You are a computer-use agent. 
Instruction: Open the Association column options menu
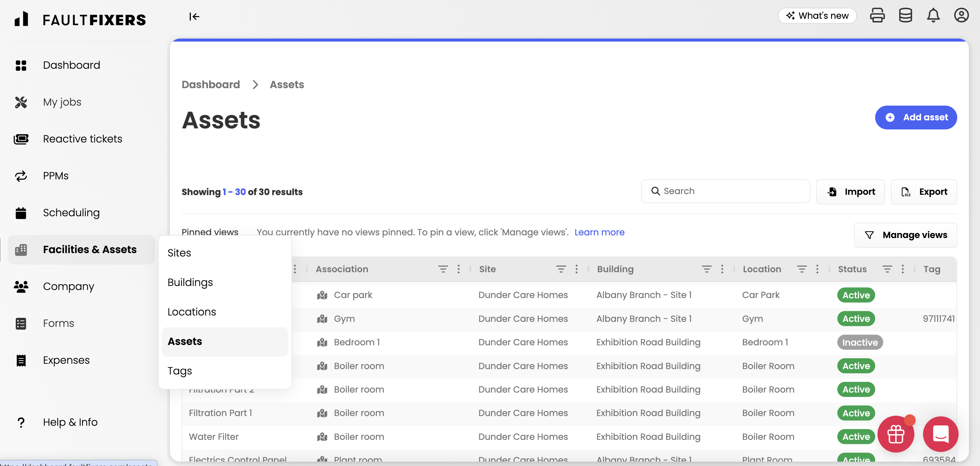[459, 269]
